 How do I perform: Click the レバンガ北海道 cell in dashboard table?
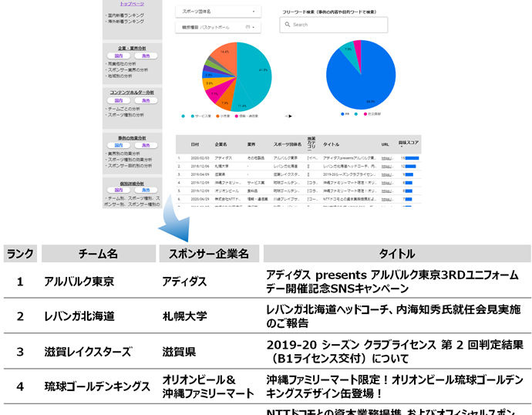pyautogui.click(x=285, y=167)
